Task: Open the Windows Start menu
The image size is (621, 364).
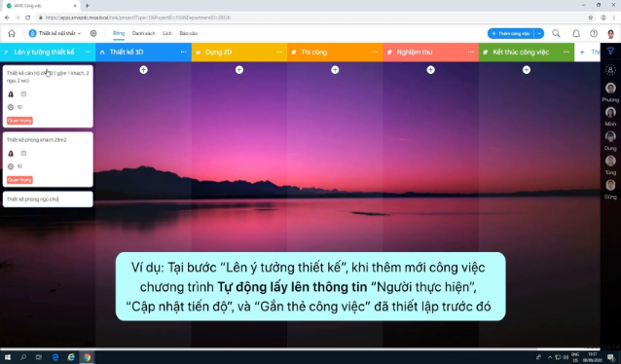Action: (8, 357)
